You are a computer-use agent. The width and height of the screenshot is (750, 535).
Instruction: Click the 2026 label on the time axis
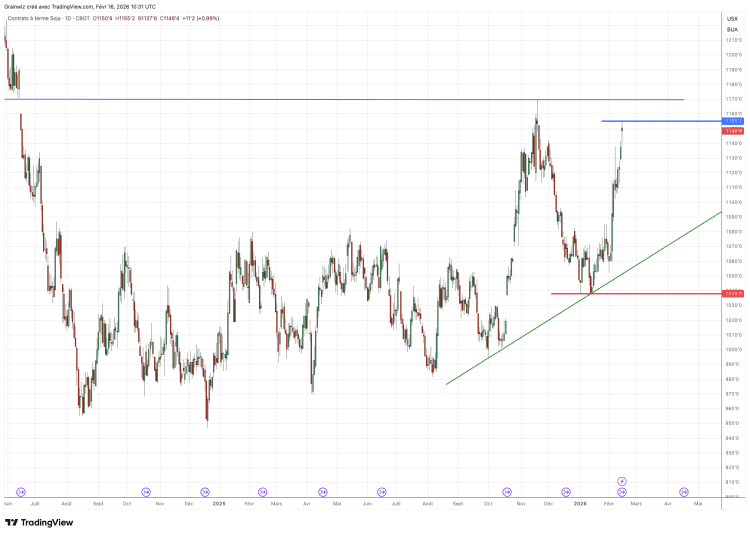click(x=579, y=505)
